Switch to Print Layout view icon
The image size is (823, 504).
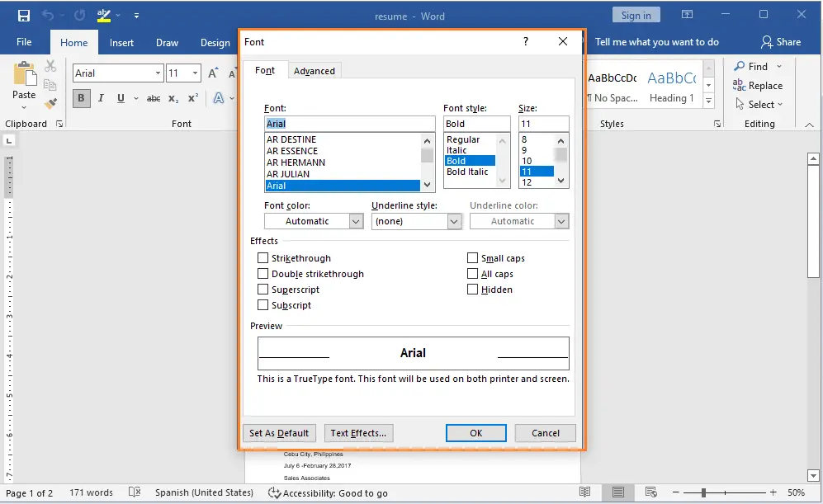coord(618,492)
